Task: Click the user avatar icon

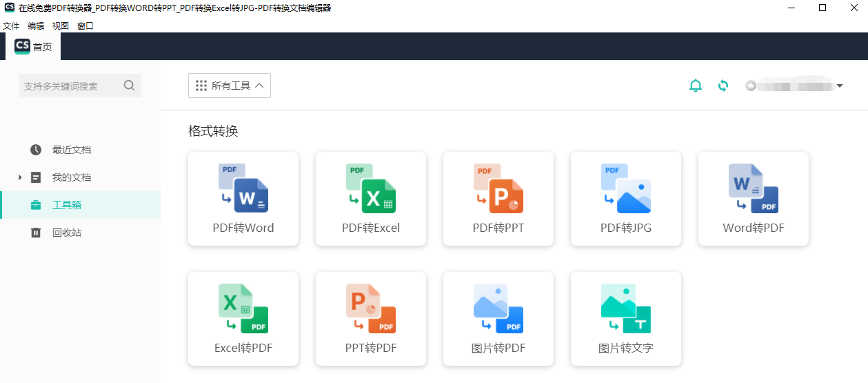Action: [751, 86]
